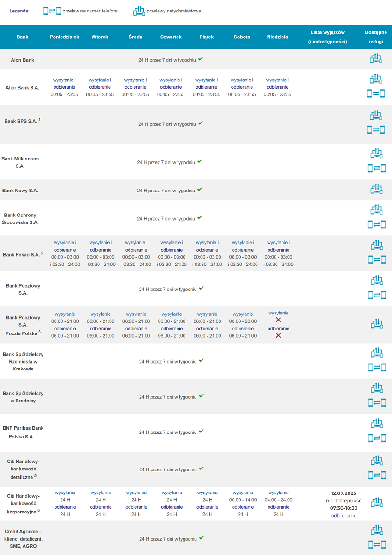Click Alior Bank's instant transfer icon
The image size is (392, 555).
pyautogui.click(x=376, y=79)
